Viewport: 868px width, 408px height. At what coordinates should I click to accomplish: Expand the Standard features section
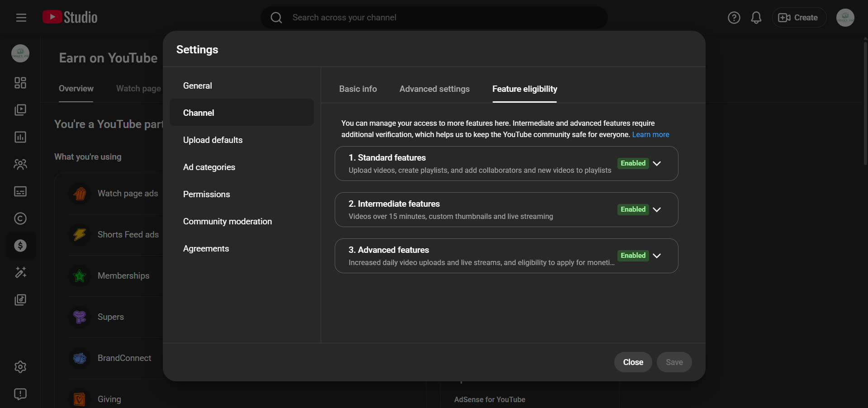(x=657, y=163)
